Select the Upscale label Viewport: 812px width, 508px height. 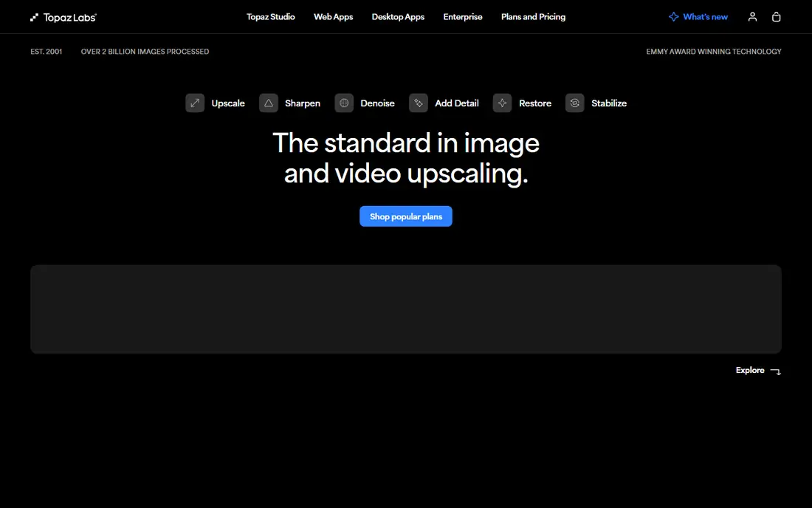click(228, 103)
